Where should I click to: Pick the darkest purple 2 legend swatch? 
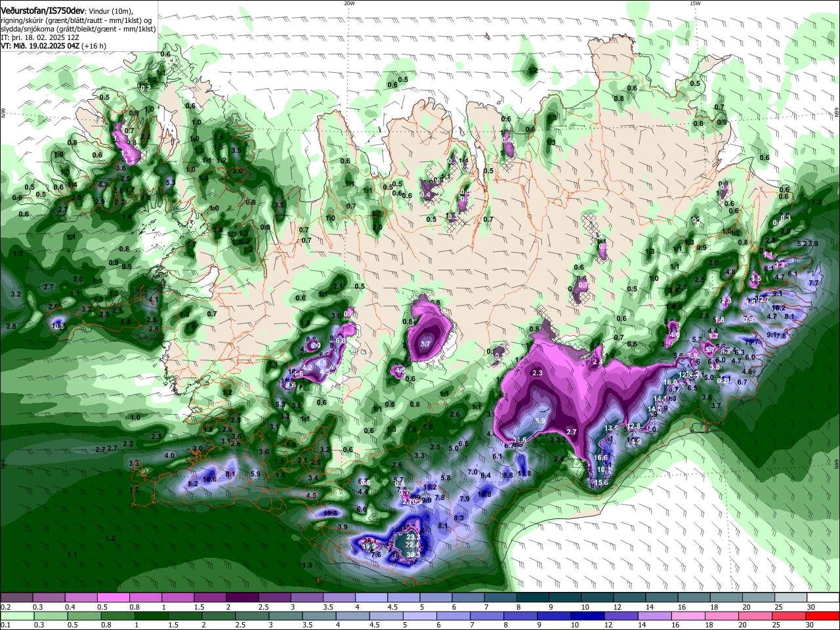241,597
